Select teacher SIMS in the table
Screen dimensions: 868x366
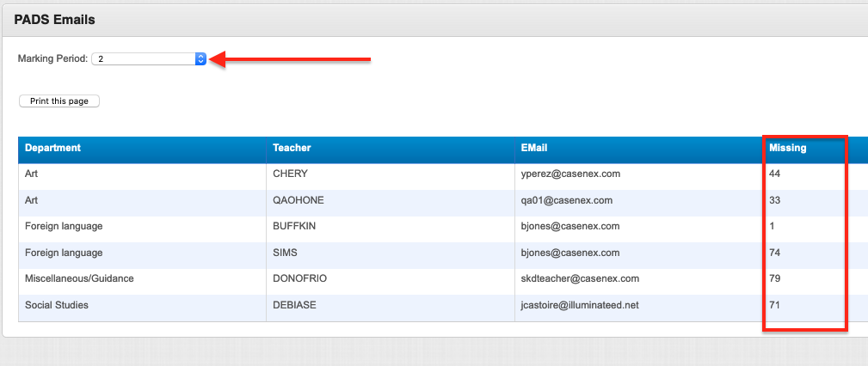(x=285, y=253)
